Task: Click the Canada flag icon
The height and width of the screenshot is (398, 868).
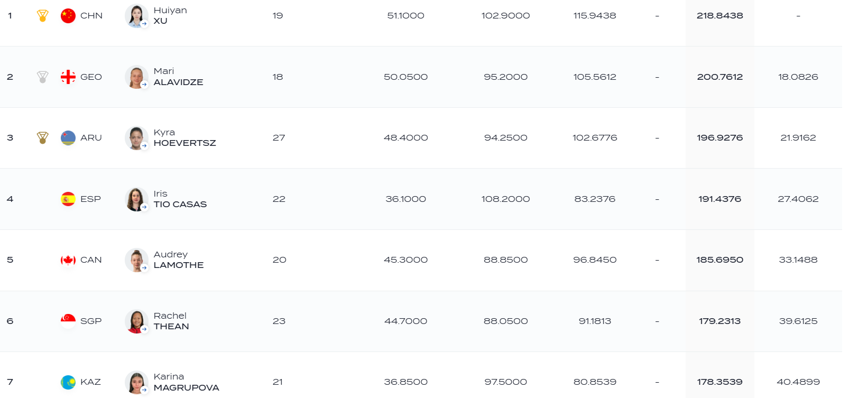Action: 68,260
